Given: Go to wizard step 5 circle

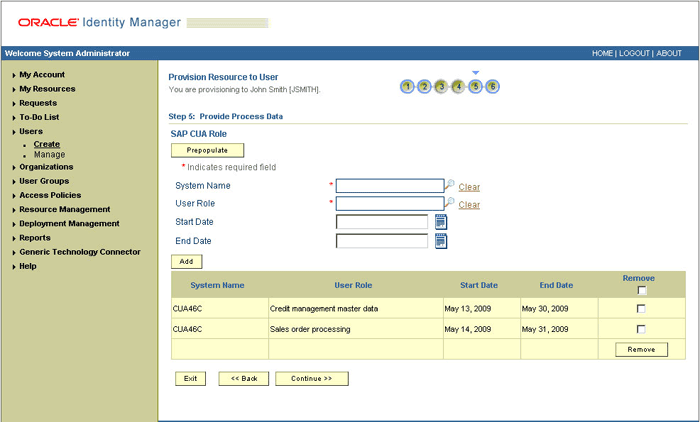Looking at the screenshot, I should [x=475, y=86].
